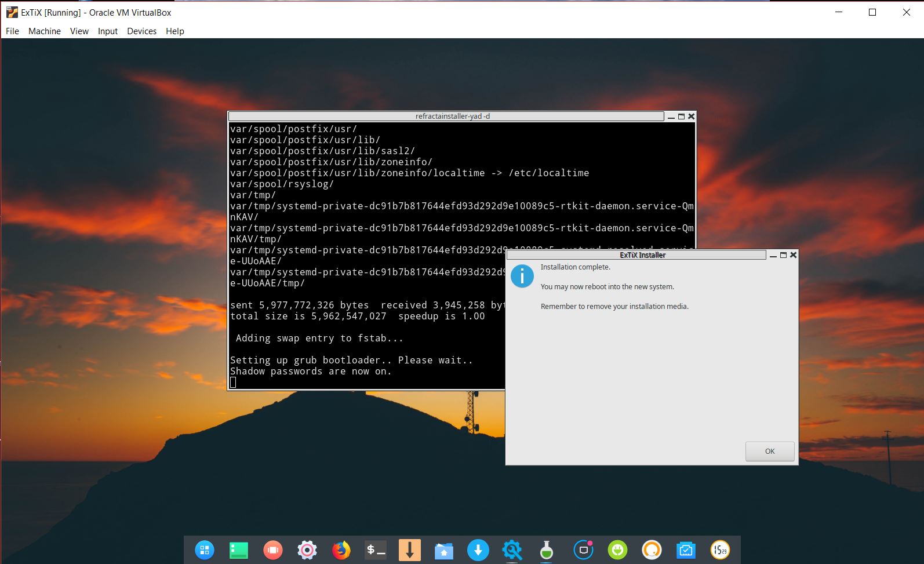Close the refractainstaller-yad terminal window

click(692, 117)
